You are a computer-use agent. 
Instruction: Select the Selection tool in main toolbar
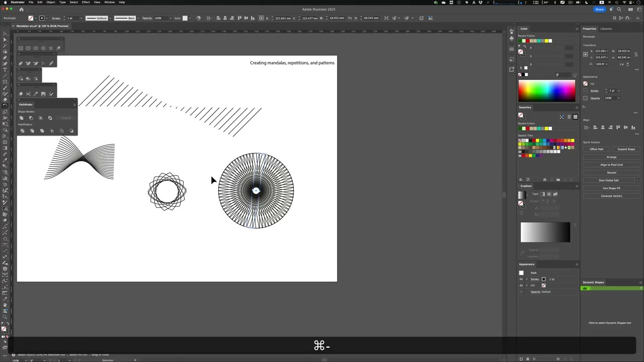[x=5, y=34]
